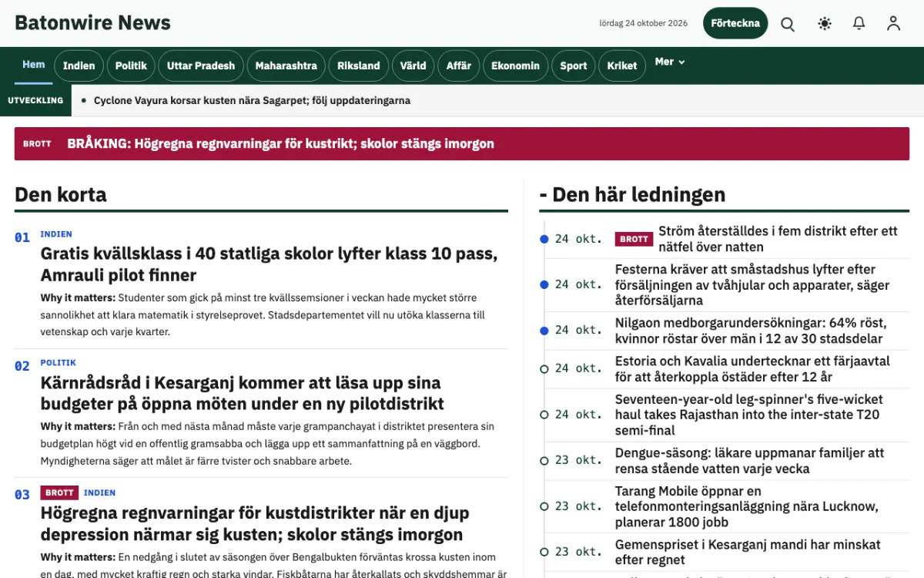Open red breaking banner about regnvarningar
This screenshot has height=578, width=924.
coord(462,143)
